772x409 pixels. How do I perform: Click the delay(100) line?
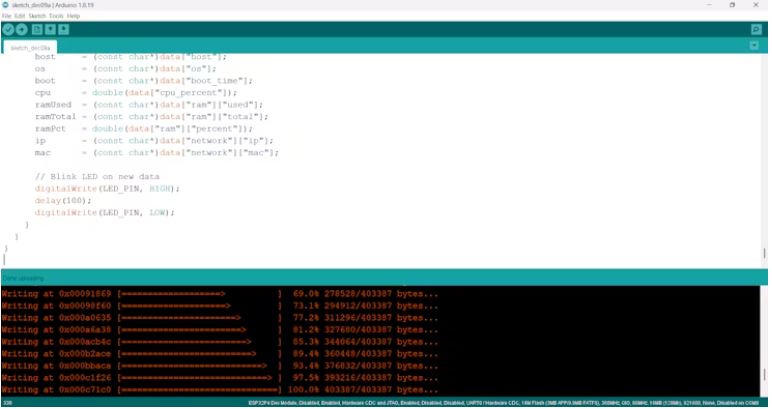[x=63, y=201]
